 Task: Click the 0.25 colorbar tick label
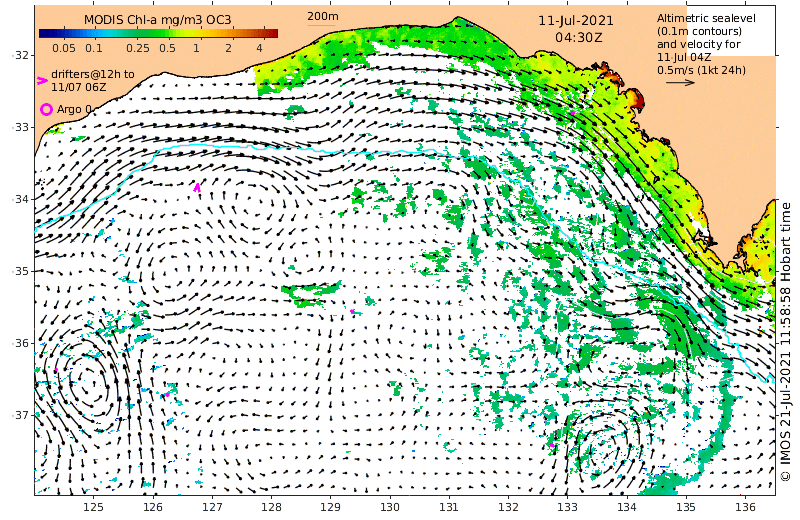click(x=138, y=48)
